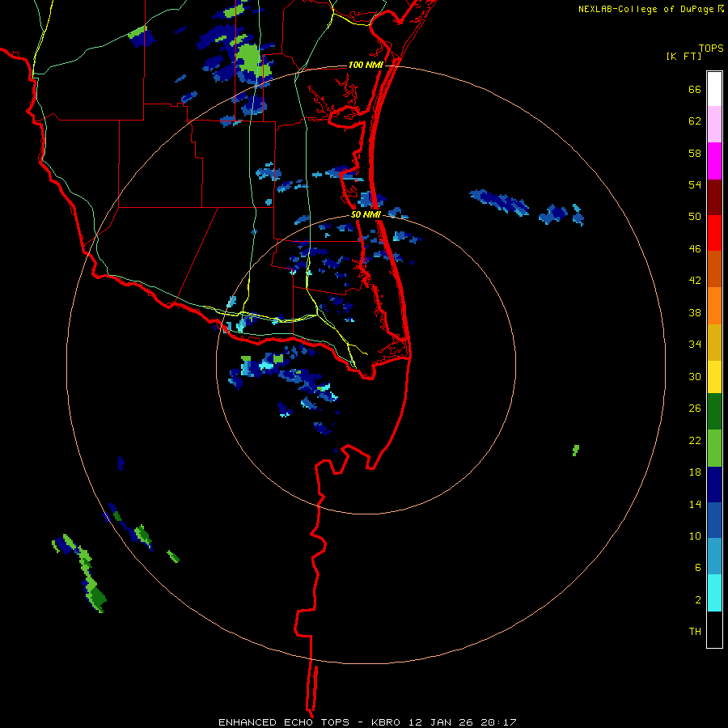728x728 pixels.
Task: Click the 34 value in the legend
Action: pos(695,345)
